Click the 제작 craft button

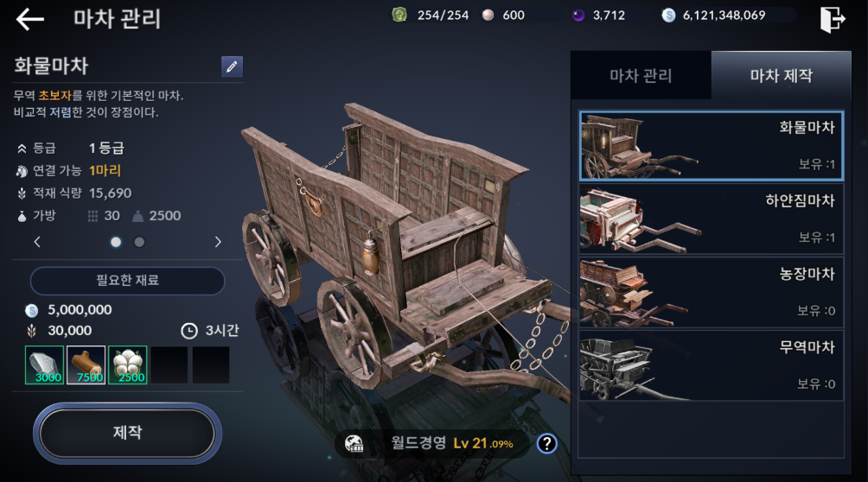(x=128, y=433)
